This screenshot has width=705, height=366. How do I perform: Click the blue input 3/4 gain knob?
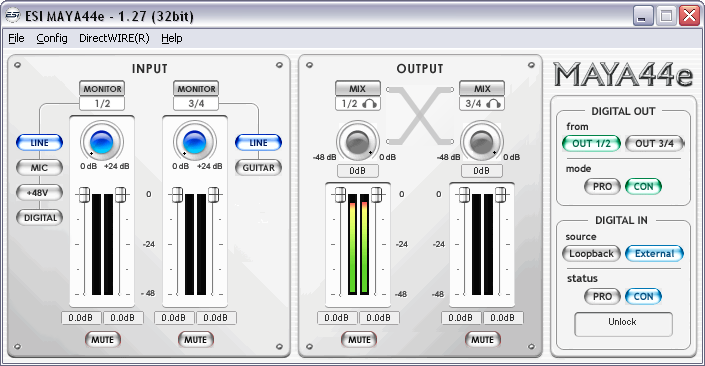(195, 142)
